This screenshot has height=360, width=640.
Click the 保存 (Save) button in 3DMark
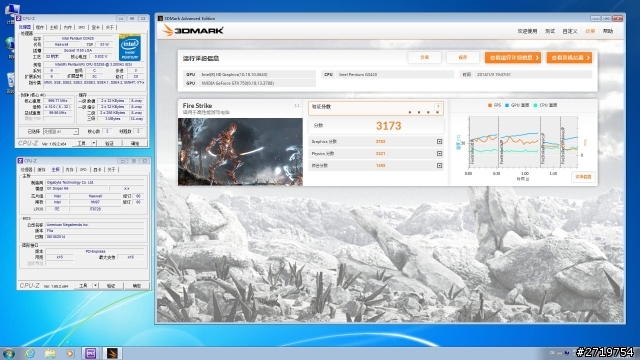[462, 58]
